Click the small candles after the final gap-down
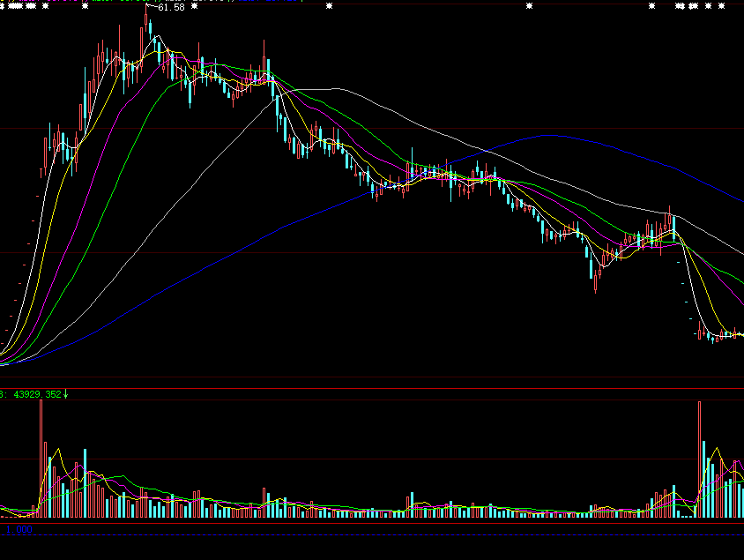Image resolution: width=744 pixels, height=560 pixels. coord(718,335)
